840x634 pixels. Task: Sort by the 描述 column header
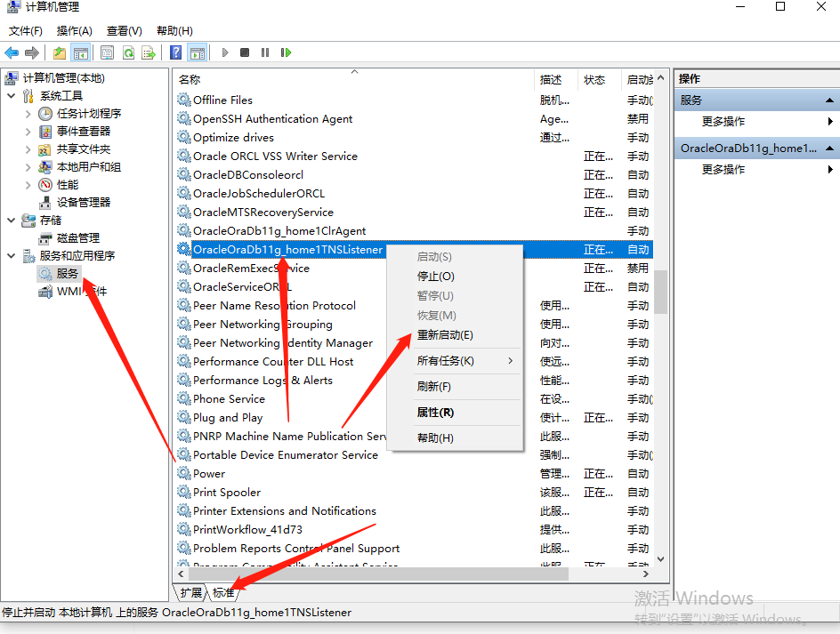pos(556,80)
